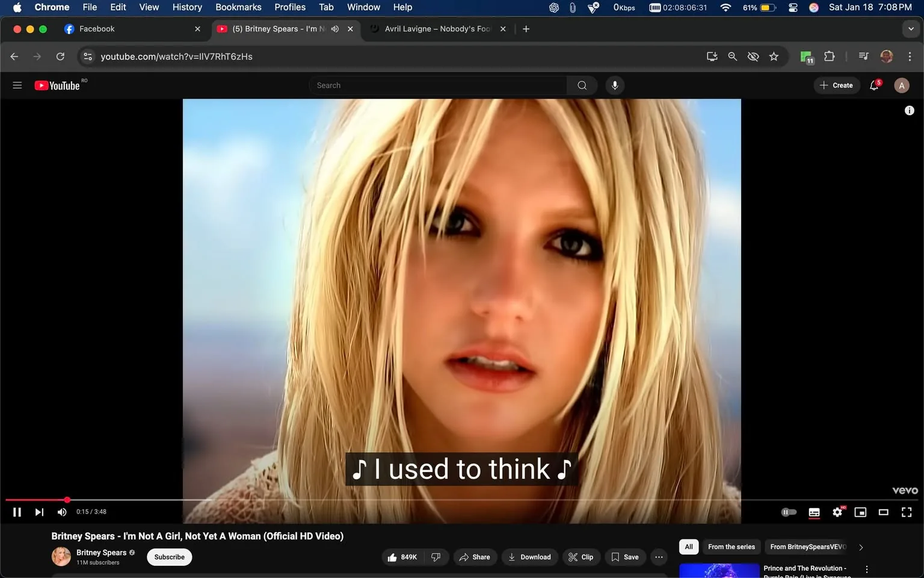Toggle the hidden eye icon in address bar
924x578 pixels.
pyautogui.click(x=753, y=56)
